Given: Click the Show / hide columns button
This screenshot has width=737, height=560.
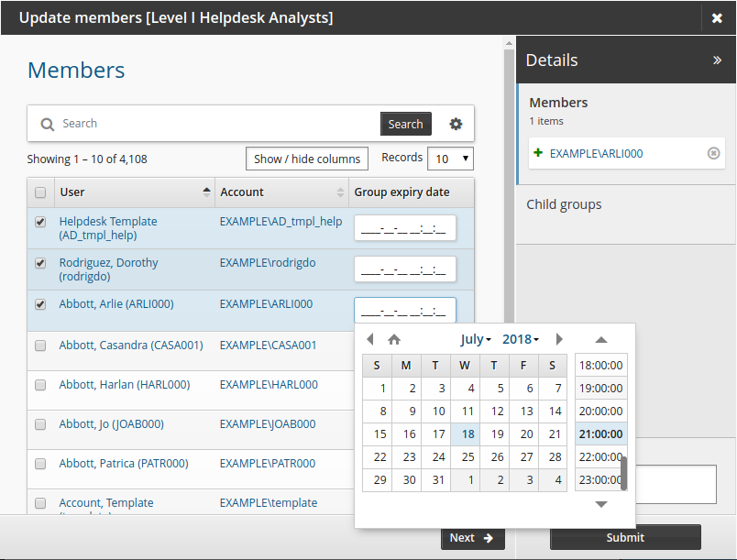Looking at the screenshot, I should coord(307,159).
